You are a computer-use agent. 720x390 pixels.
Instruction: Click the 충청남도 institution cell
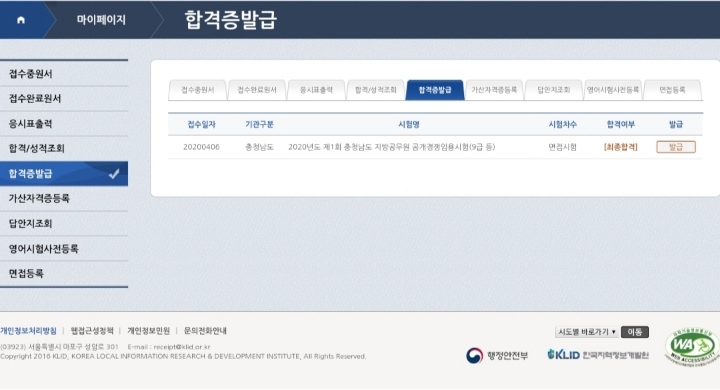(259, 147)
